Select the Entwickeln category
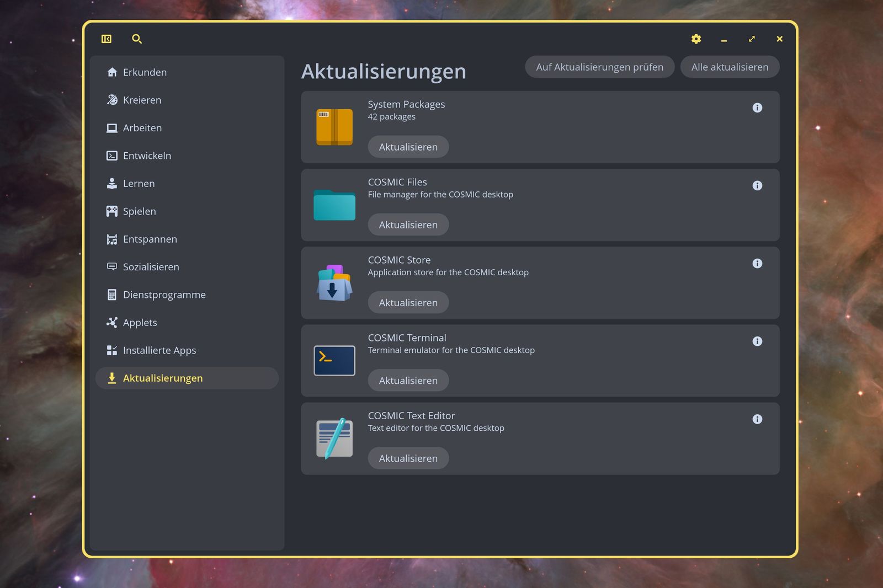The width and height of the screenshot is (883, 588). (187, 156)
